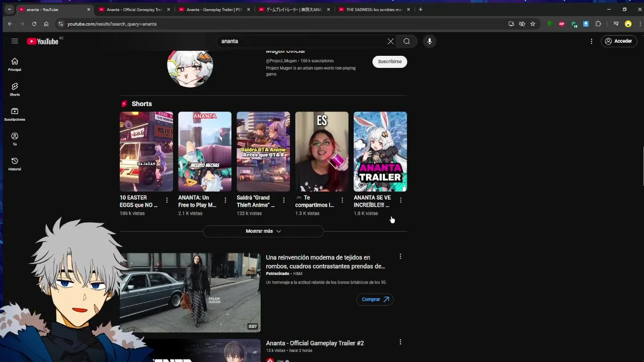Viewport: 644px width, 362px height.
Task: Open the YouTube hamburger guide menu
Action: point(15,41)
